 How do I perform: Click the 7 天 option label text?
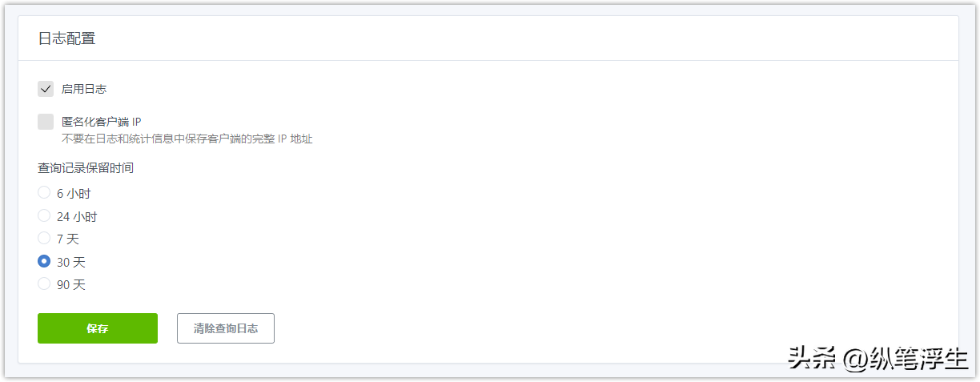68,239
